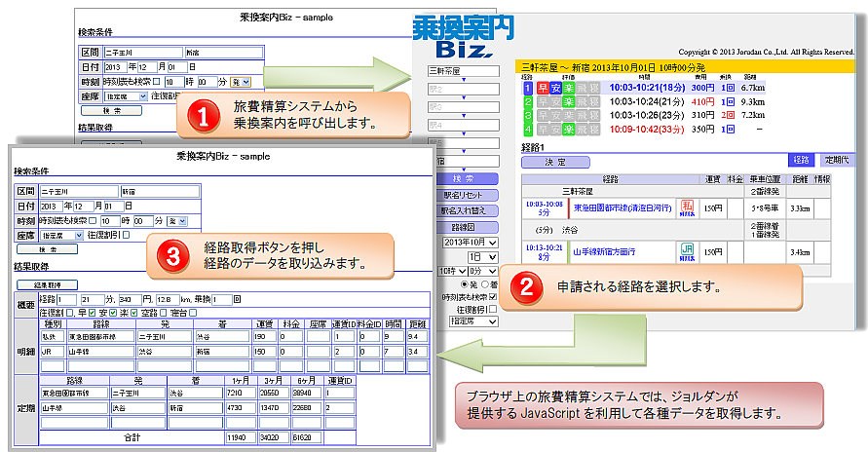Click the 三軒茶屋 station input in Biz panel
868x452 pixels.
click(x=464, y=71)
